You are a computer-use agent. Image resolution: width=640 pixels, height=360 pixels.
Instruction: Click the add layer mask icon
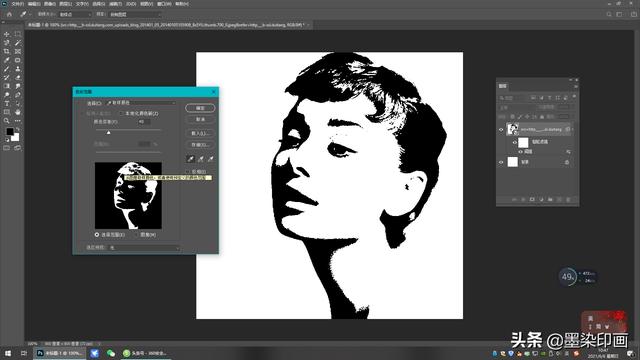(x=532, y=199)
